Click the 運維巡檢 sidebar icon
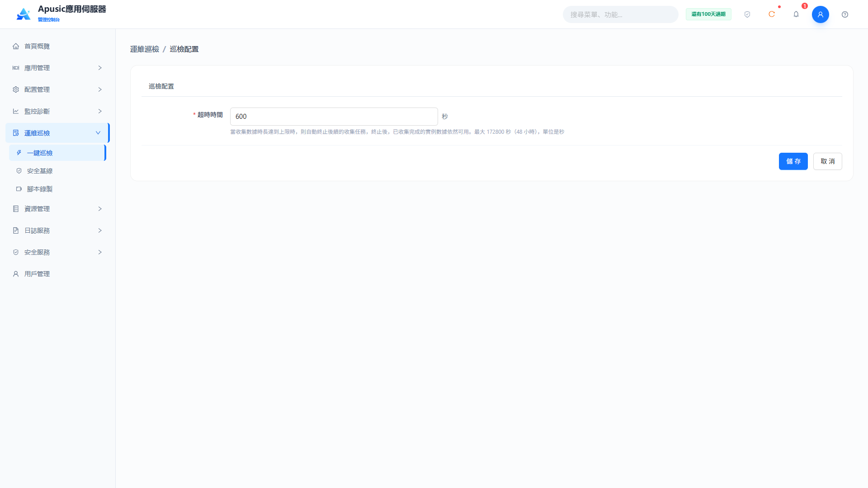868x488 pixels. coord(16,133)
